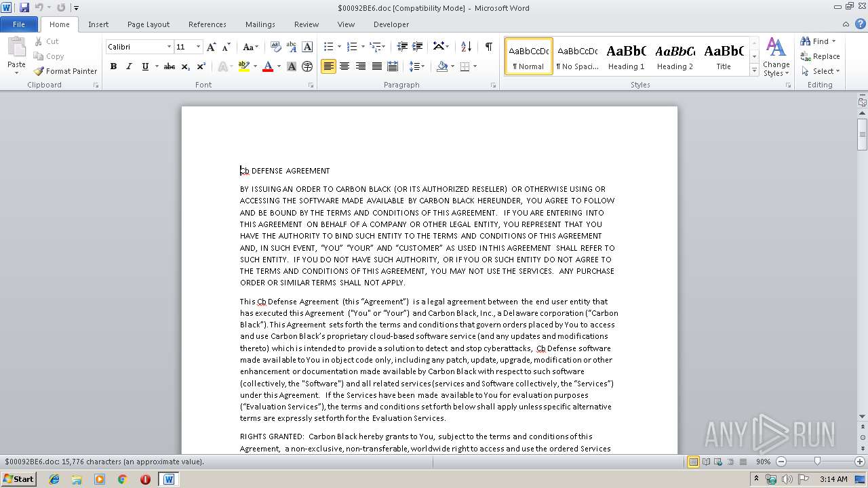
Task: Apply the Heading 1 style
Action: [627, 56]
